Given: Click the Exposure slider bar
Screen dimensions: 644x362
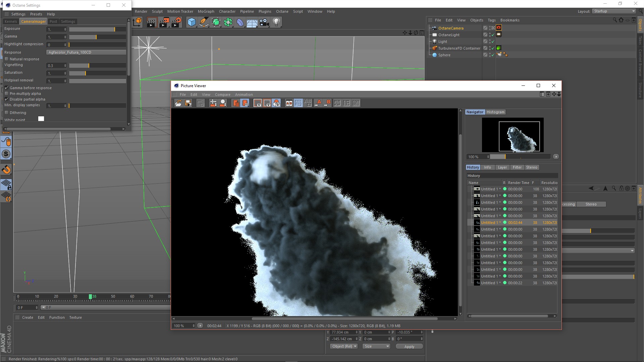Looking at the screenshot, I should (97, 29).
